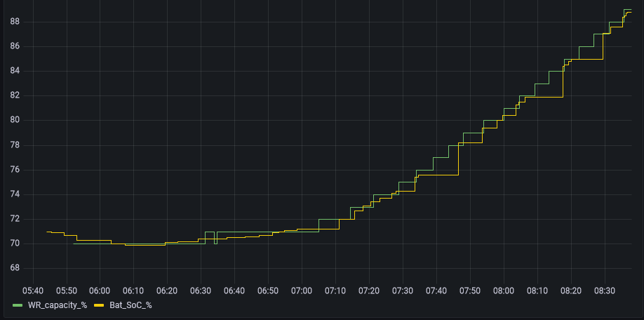Click the 78 y-axis label
644x320 pixels.
click(x=15, y=145)
